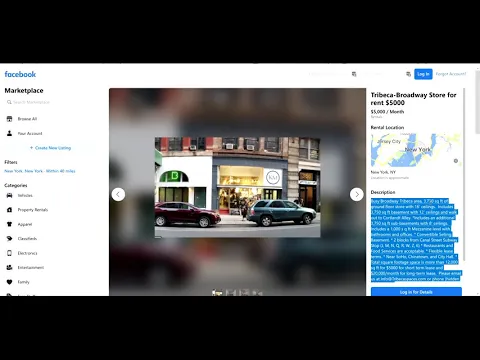This screenshot has height=360, width=480.
Task: Open the Browse All storefront icon
Action: tap(9, 119)
